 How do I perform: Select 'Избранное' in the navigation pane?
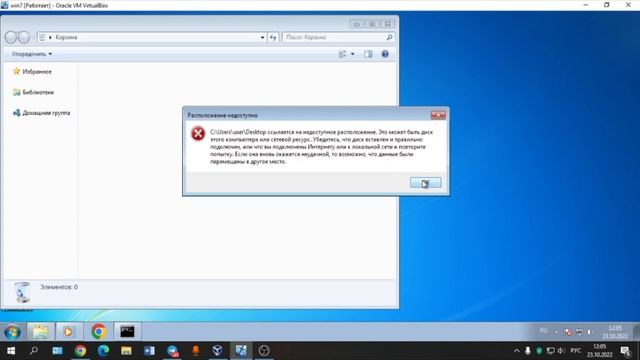click(x=32, y=71)
